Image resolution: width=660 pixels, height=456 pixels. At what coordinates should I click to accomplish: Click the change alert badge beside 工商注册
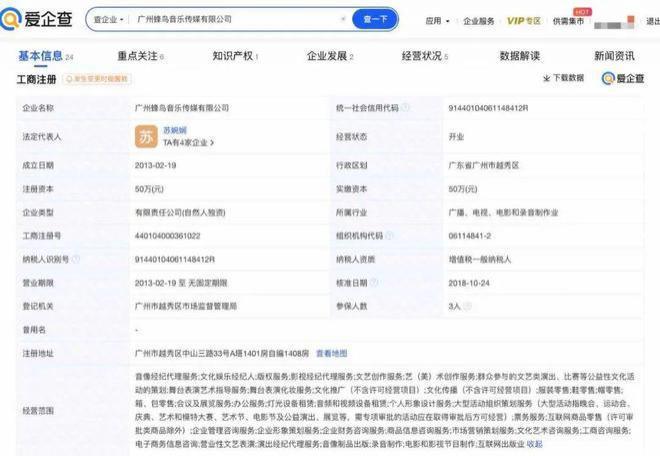[x=97, y=79]
